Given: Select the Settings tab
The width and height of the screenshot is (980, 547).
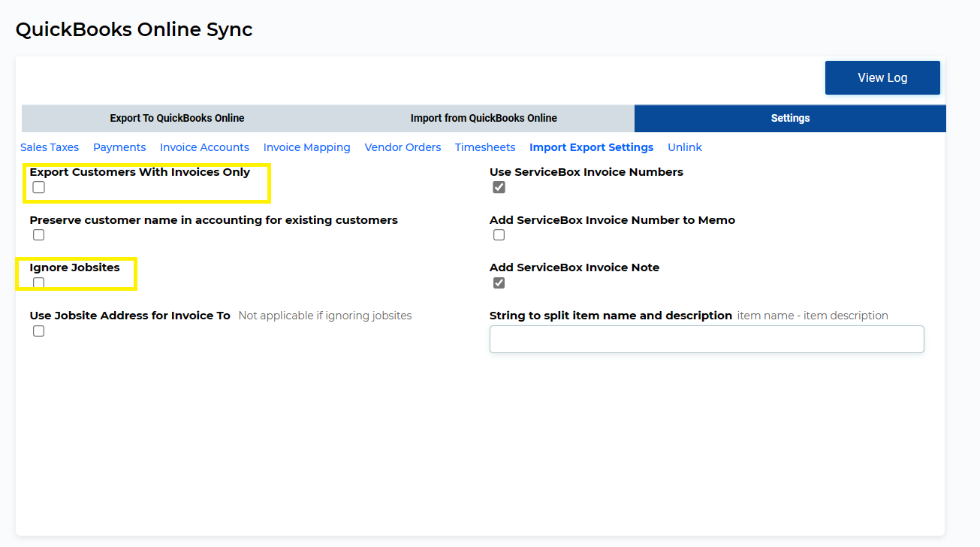Looking at the screenshot, I should (x=790, y=118).
